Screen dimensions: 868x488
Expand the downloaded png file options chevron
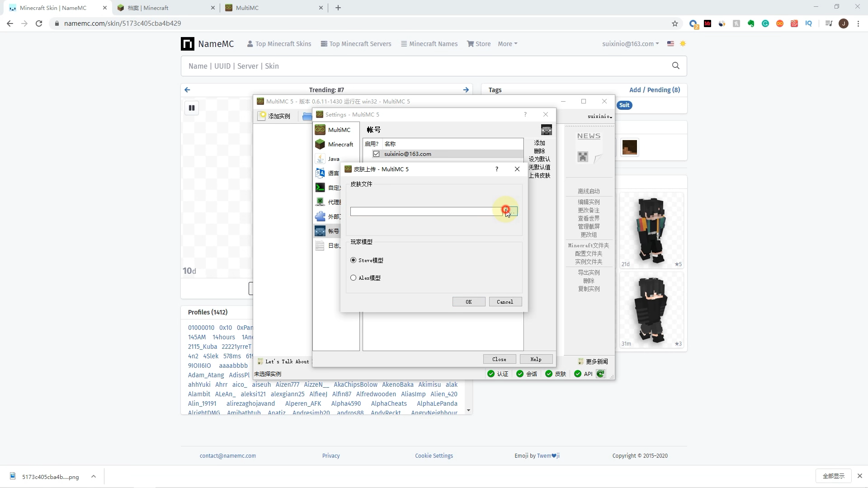[x=94, y=476]
